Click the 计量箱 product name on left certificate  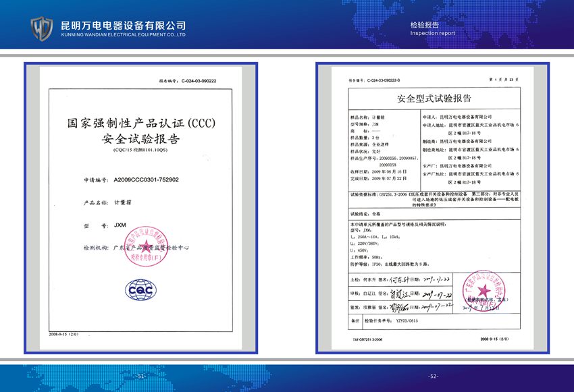pyautogui.click(x=122, y=202)
